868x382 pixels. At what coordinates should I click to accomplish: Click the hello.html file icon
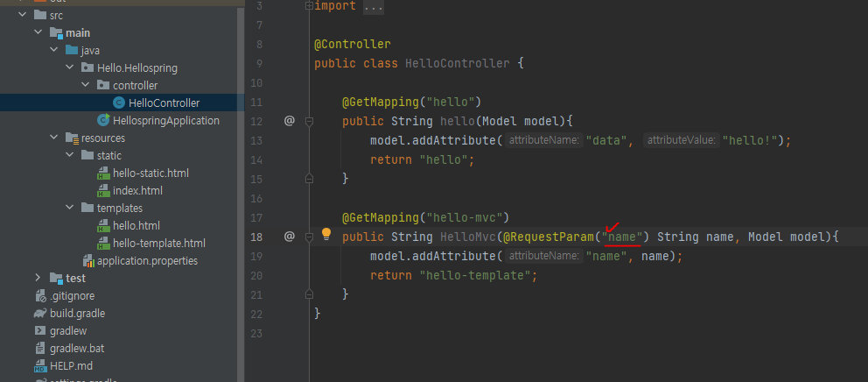(103, 226)
